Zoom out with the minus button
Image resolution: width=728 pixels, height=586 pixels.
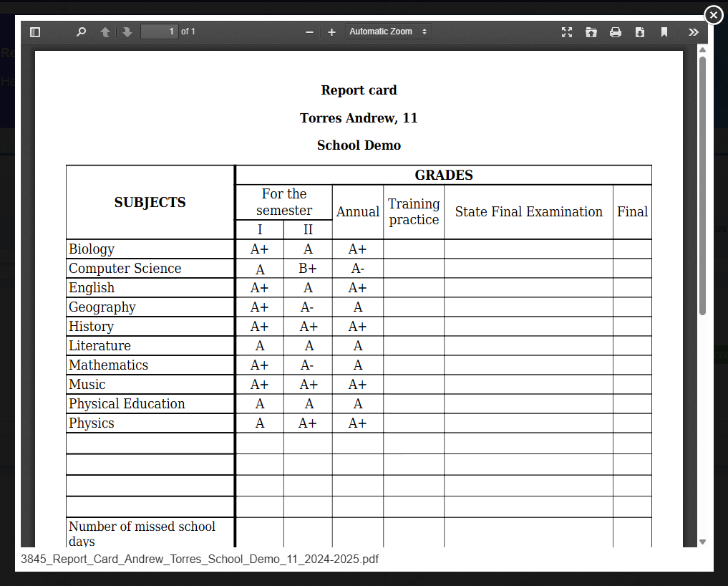pos(309,32)
